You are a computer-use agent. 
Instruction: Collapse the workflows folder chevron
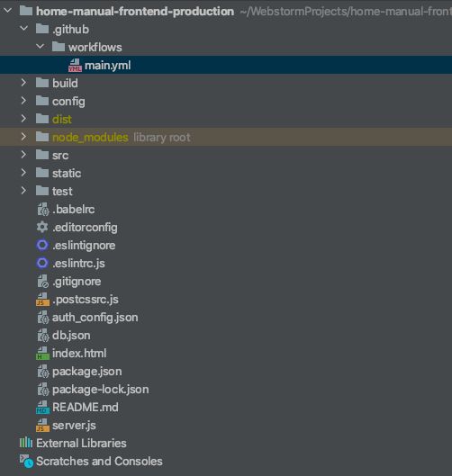[x=41, y=47]
